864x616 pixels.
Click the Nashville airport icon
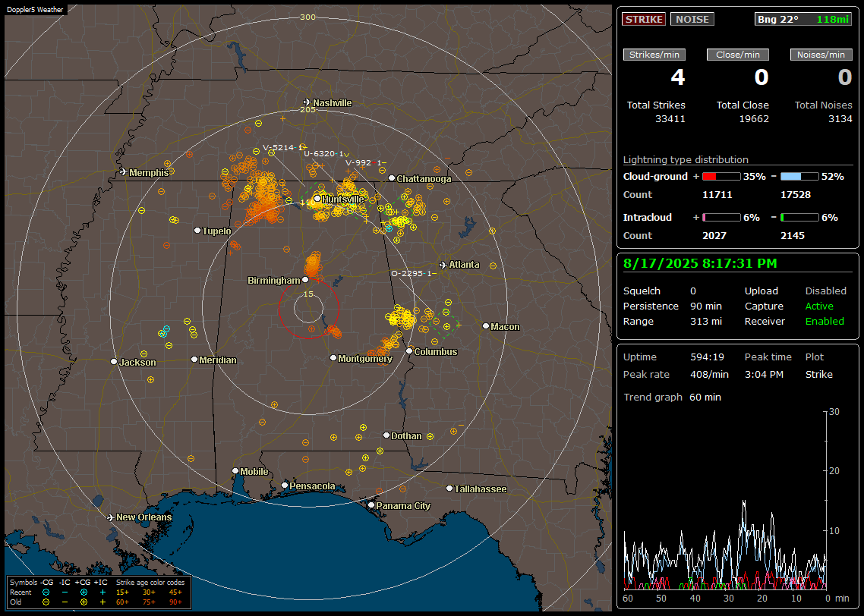[x=307, y=102]
